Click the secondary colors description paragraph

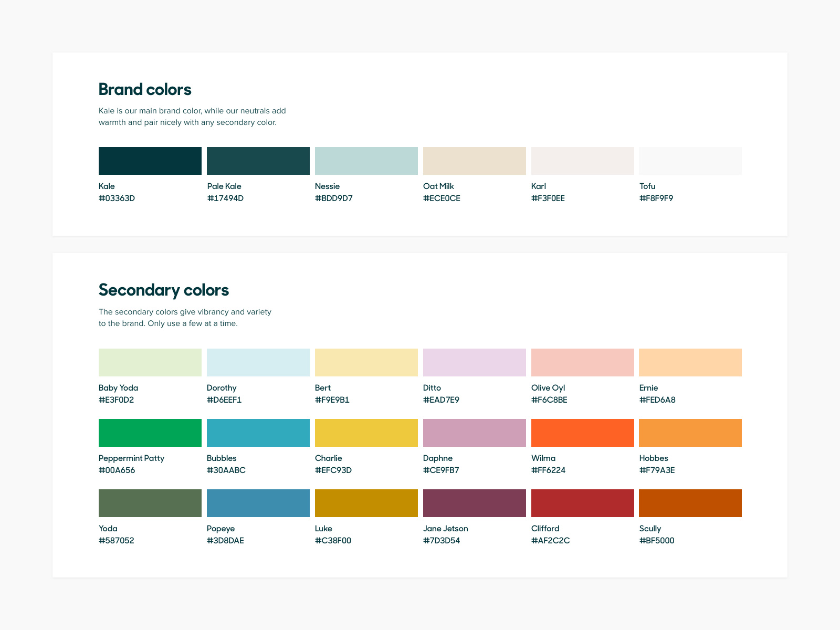click(x=185, y=318)
